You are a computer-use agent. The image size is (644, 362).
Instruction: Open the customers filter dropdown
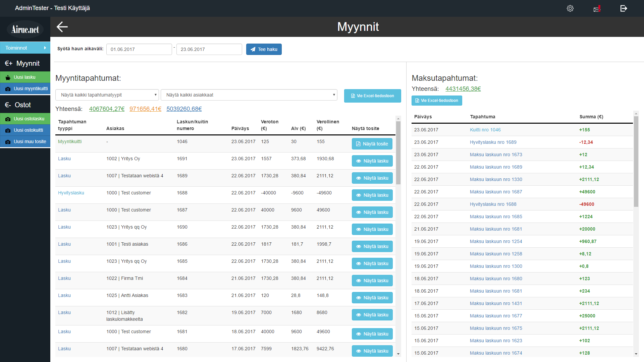[x=249, y=95]
